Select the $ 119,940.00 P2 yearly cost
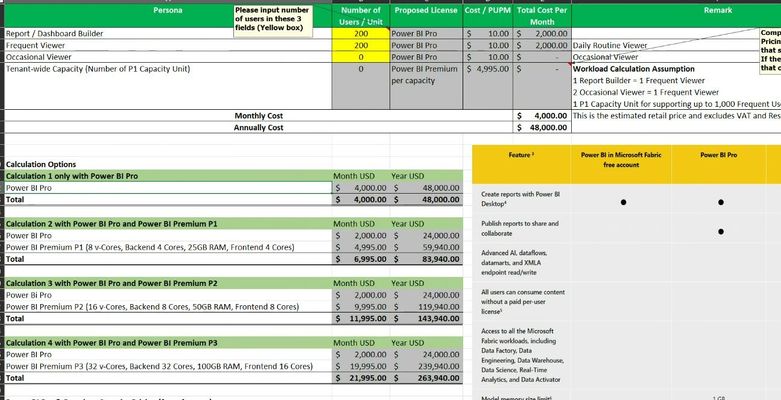The image size is (781, 400). [x=426, y=307]
